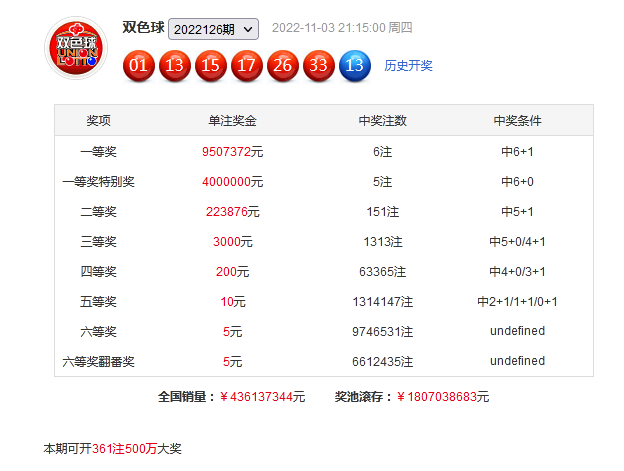Click the red ball numbered 33
Image resolution: width=624 pixels, height=471 pixels.
(319, 66)
